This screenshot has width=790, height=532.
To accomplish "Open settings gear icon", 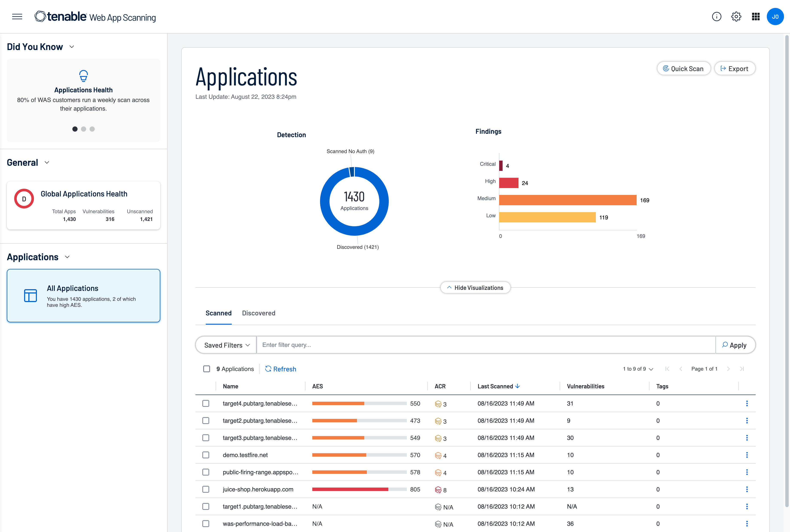I will tap(736, 17).
